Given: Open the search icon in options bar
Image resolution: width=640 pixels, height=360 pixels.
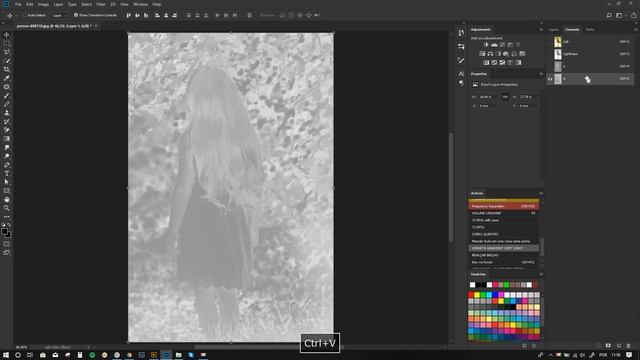Looking at the screenshot, I should (609, 15).
